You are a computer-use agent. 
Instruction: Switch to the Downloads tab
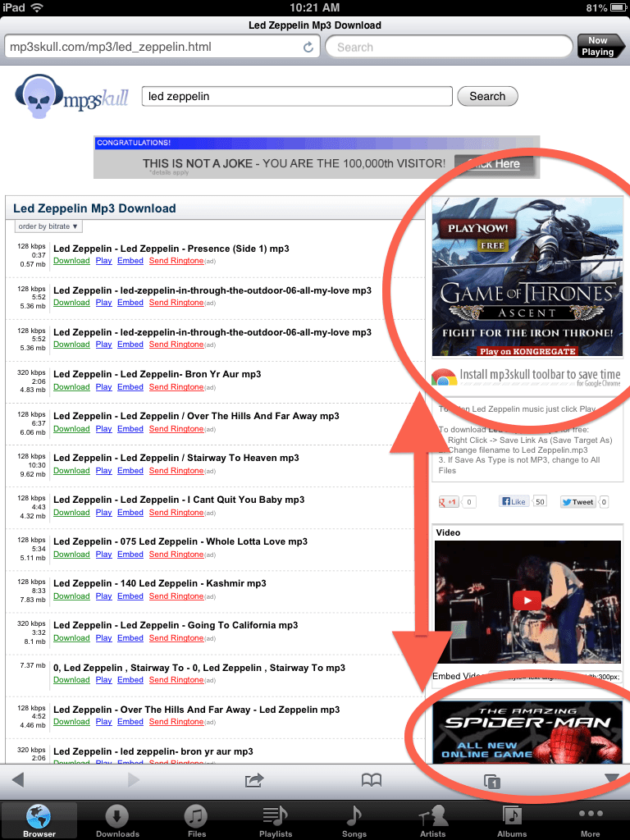pyautogui.click(x=117, y=819)
